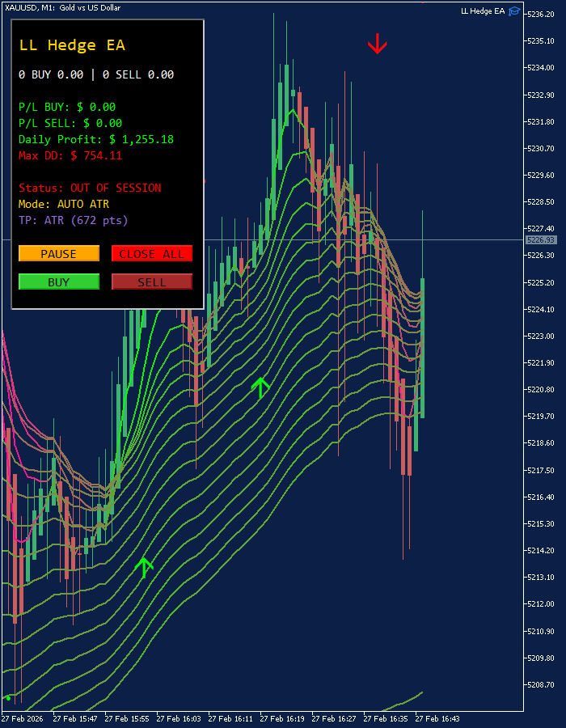566x728 pixels.
Task: Click the orange PAUSE button
Action: (59, 253)
